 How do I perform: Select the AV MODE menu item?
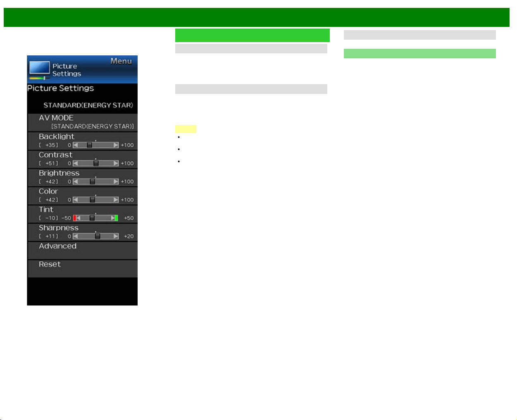tap(83, 122)
